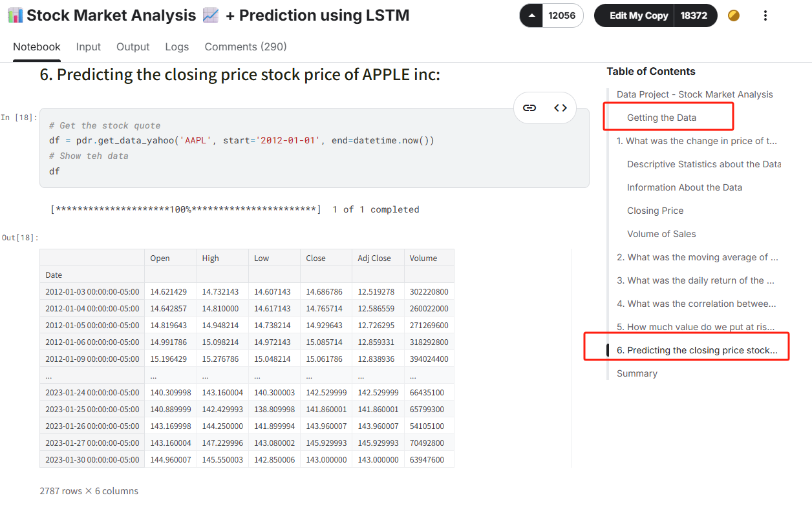This screenshot has width=812, height=511.
Task: Click the 18372 copy count
Action: 694,16
